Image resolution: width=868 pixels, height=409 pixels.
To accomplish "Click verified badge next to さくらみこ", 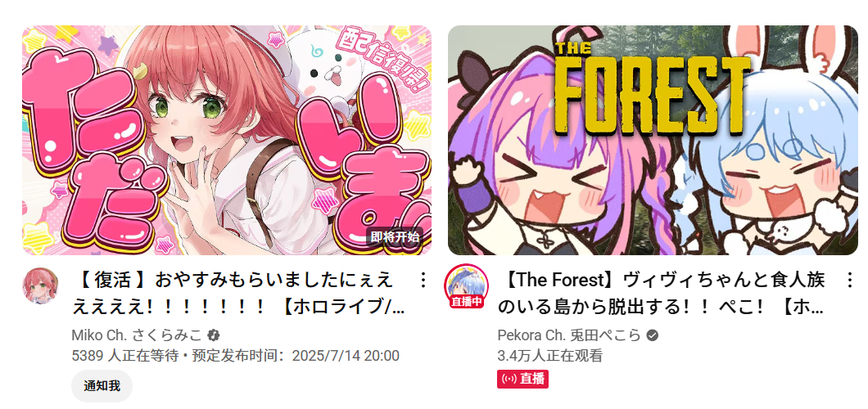I will 213,335.
